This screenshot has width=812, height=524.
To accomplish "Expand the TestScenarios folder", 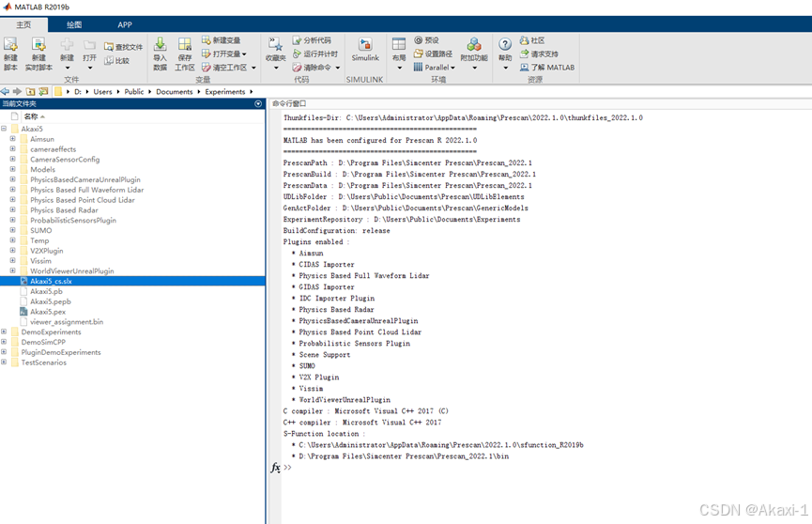I will (x=4, y=362).
